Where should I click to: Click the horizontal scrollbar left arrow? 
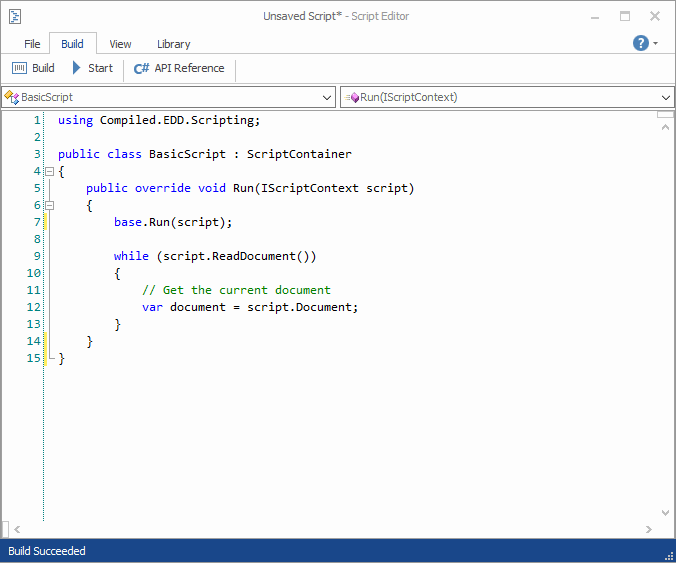(16, 529)
